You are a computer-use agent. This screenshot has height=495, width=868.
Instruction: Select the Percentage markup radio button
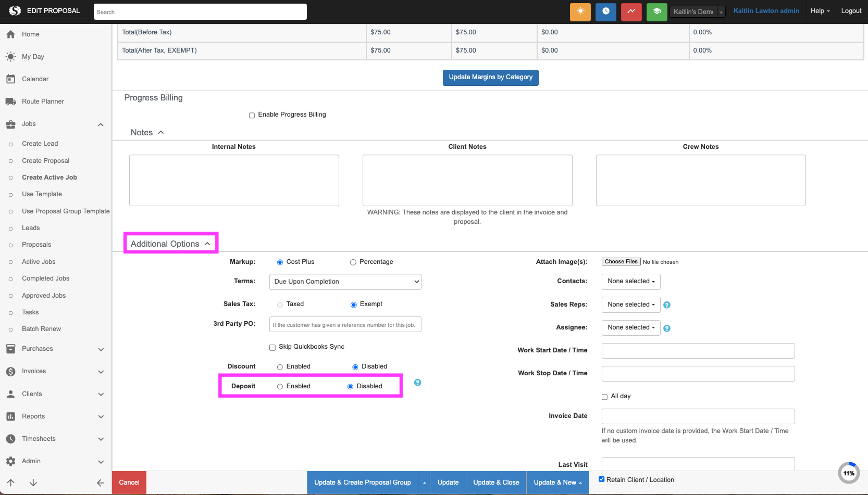pos(353,262)
